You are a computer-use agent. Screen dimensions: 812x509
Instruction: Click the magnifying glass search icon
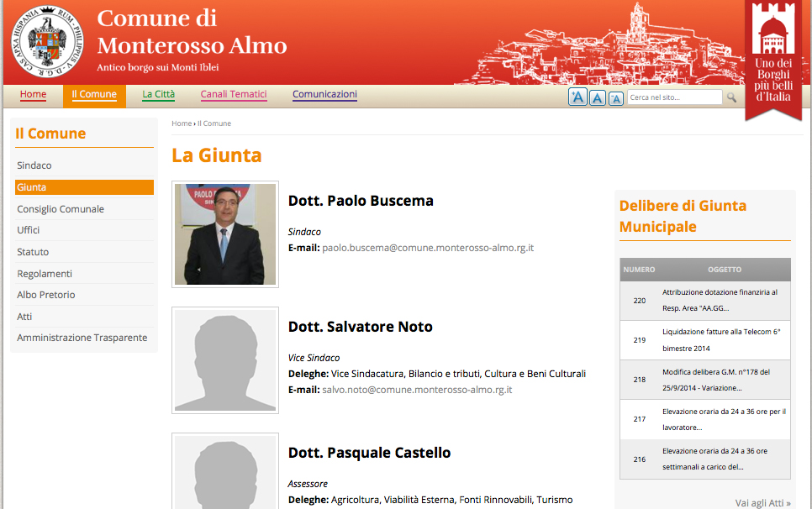click(x=731, y=97)
